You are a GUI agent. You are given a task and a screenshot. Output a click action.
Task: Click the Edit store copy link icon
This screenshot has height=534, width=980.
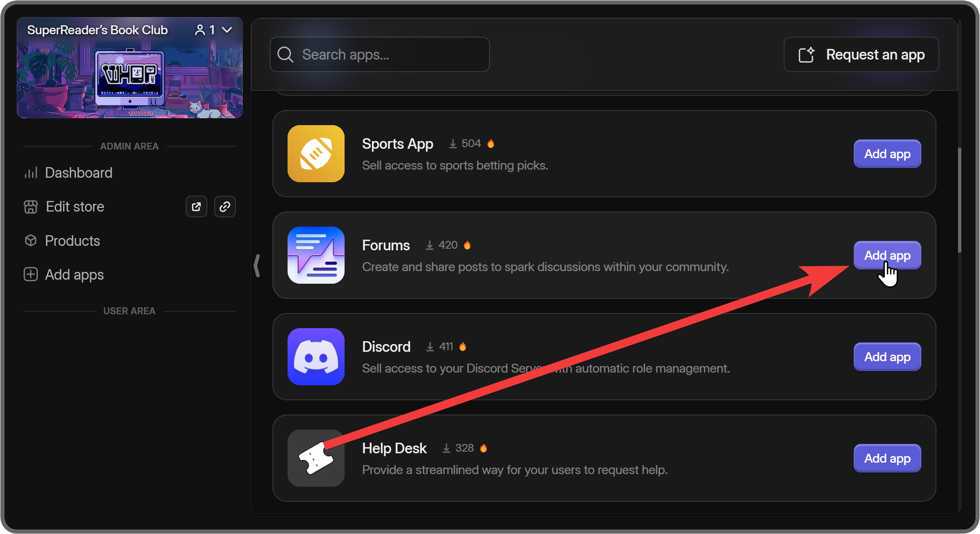(225, 207)
